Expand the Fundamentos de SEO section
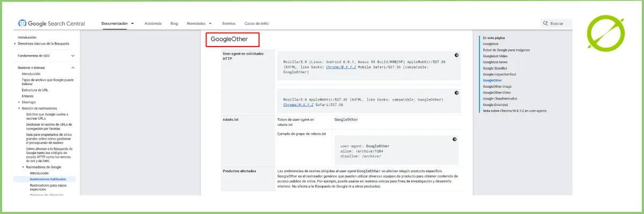The width and height of the screenshot is (644, 214). (73, 56)
